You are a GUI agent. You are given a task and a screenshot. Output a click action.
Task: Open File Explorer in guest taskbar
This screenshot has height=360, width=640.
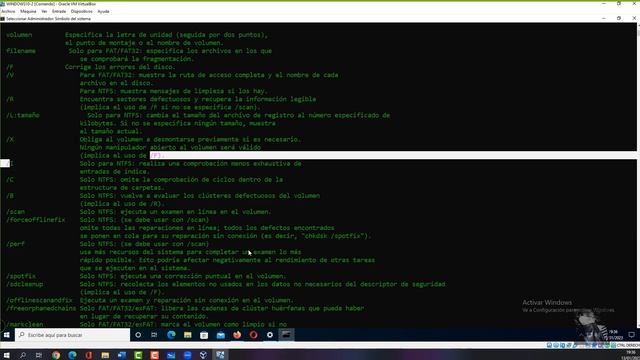187,335
